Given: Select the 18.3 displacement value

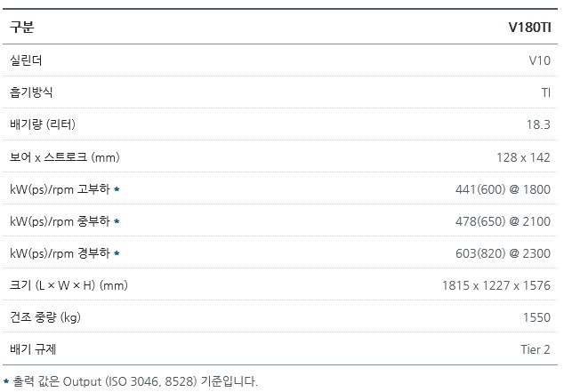Looking at the screenshot, I should (x=538, y=124).
